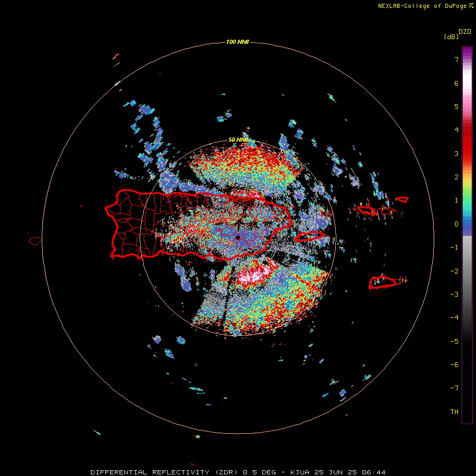This screenshot has height=476, width=476.
Task: Click the small Mona Island outline
Action: click(x=35, y=241)
